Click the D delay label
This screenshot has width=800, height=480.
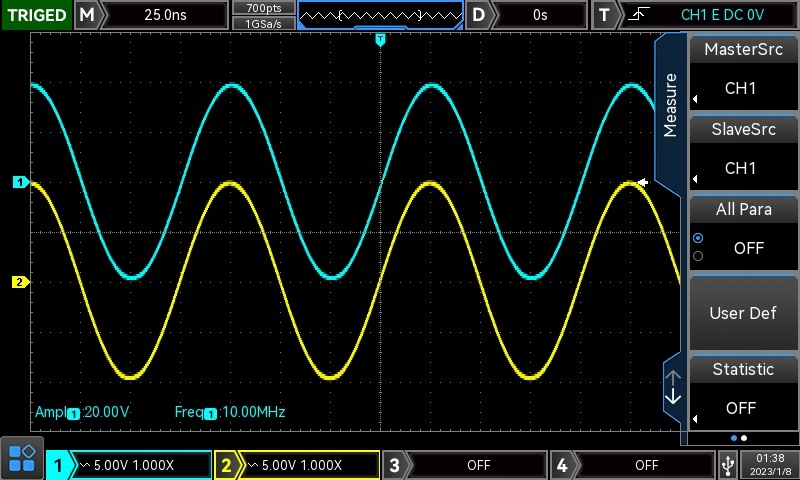coord(479,15)
